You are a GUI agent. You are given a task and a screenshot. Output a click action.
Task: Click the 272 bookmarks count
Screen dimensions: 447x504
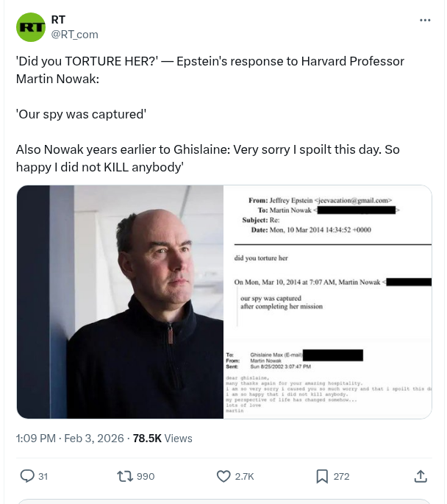341,477
